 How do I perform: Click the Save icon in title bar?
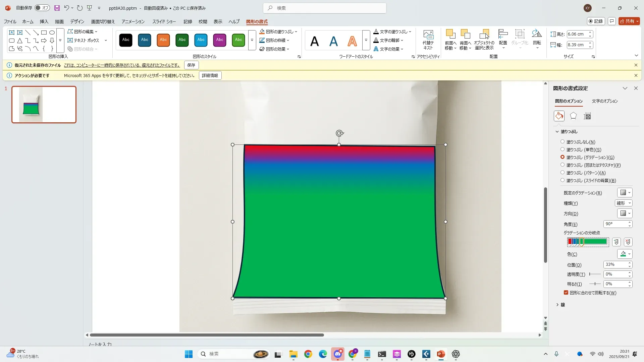57,8
